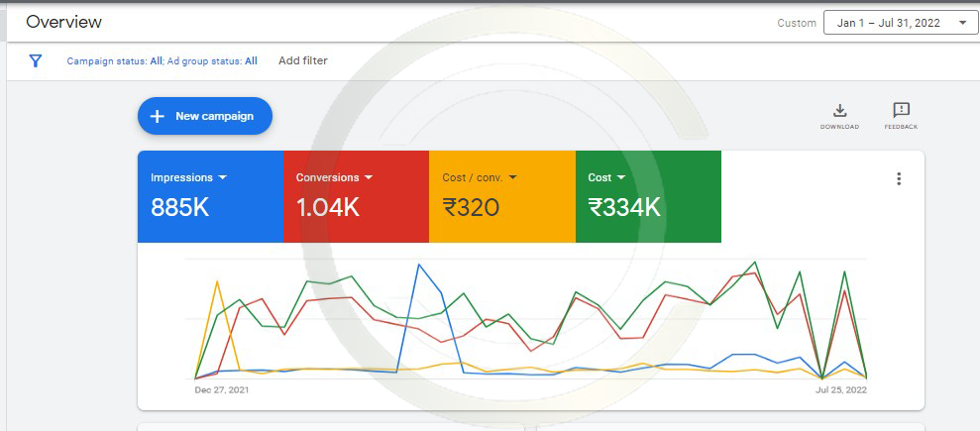Image resolution: width=980 pixels, height=431 pixels.
Task: Click the New campaign button
Action: pyautogui.click(x=205, y=116)
